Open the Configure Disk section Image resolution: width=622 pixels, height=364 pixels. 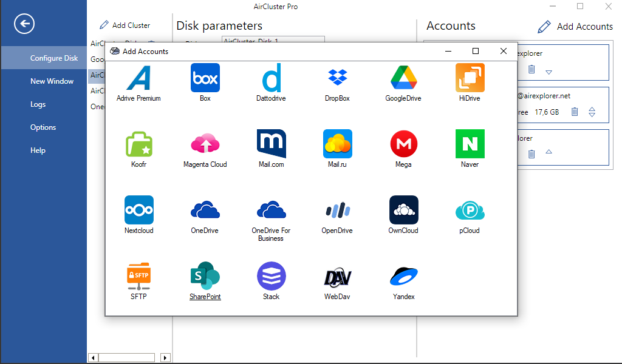point(44,58)
